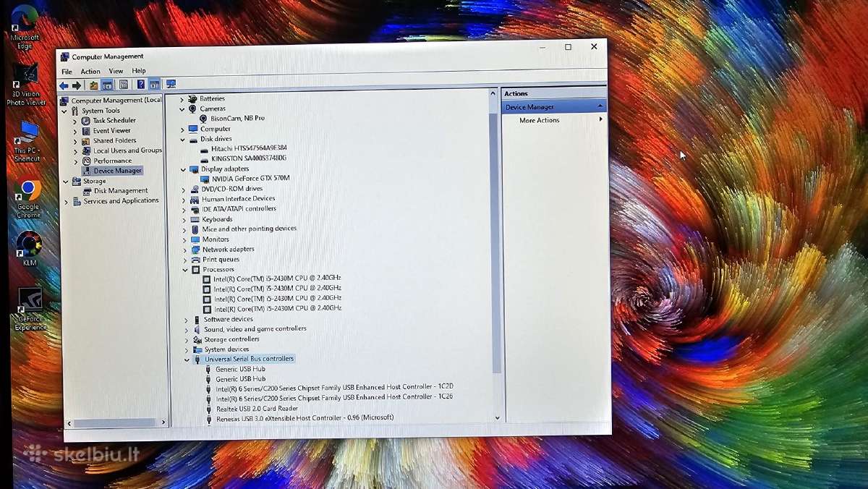
Task: Click the Performance monitor icon in tree
Action: tap(87, 161)
